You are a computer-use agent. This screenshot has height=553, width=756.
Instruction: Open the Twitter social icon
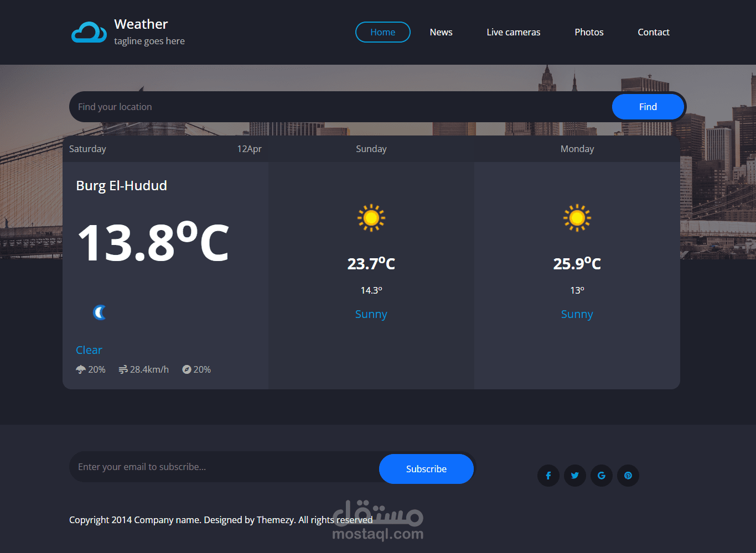pyautogui.click(x=575, y=476)
